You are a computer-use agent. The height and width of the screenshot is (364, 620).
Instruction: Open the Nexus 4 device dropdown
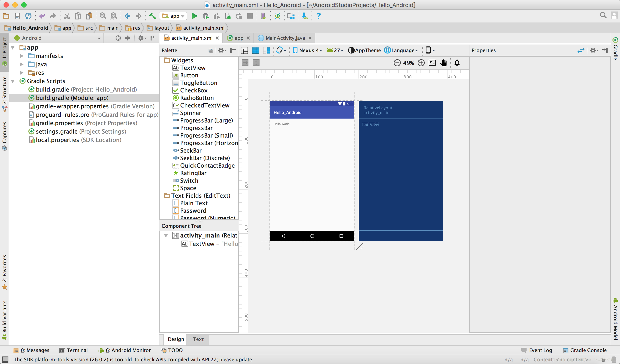308,50
